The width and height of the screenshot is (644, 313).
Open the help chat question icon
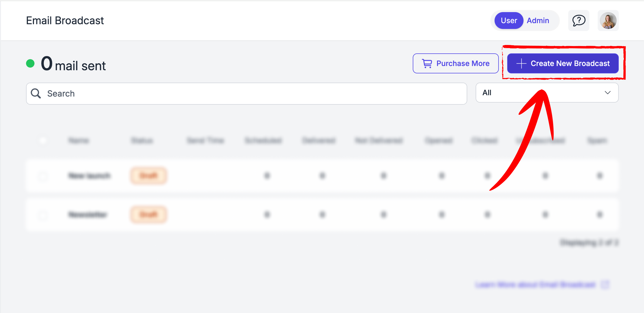point(578,21)
